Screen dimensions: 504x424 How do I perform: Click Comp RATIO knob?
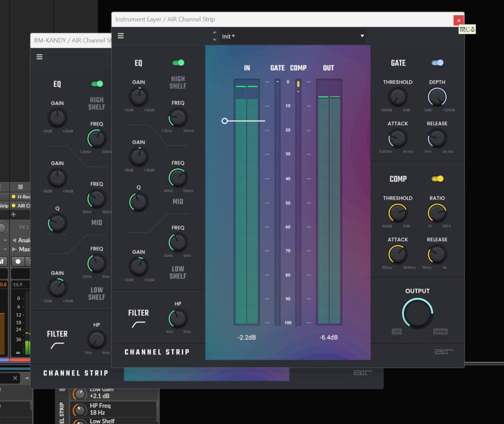437,213
